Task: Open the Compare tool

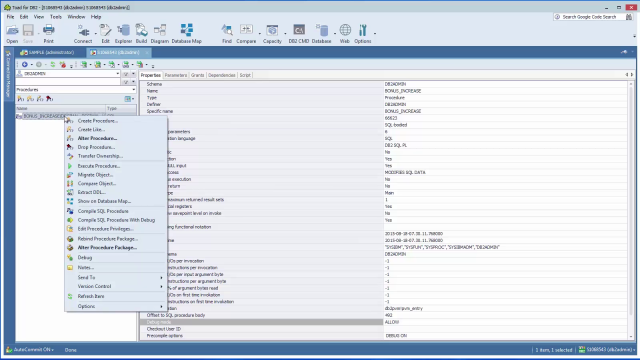Action: pyautogui.click(x=246, y=33)
